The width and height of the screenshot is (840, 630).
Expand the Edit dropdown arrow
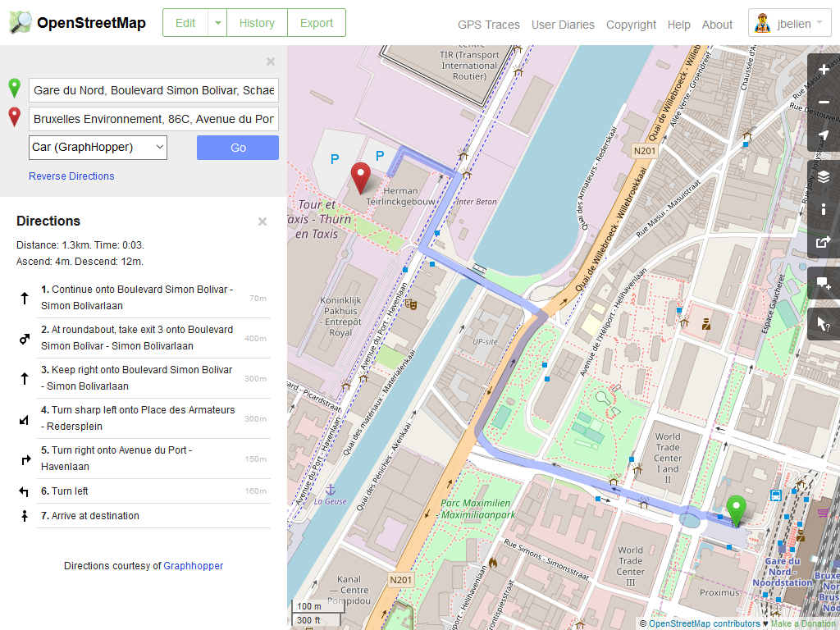217,23
